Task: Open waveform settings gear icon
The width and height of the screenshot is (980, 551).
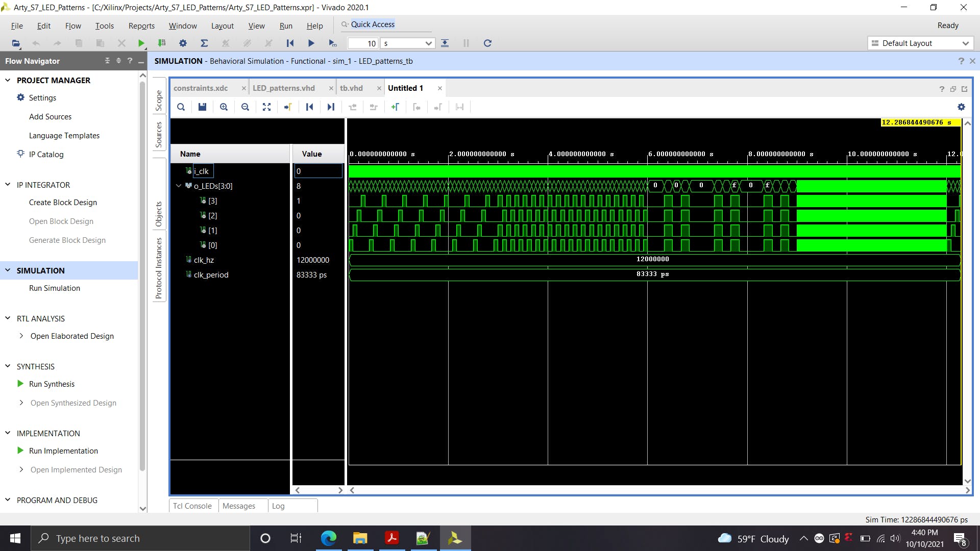Action: coord(961,107)
